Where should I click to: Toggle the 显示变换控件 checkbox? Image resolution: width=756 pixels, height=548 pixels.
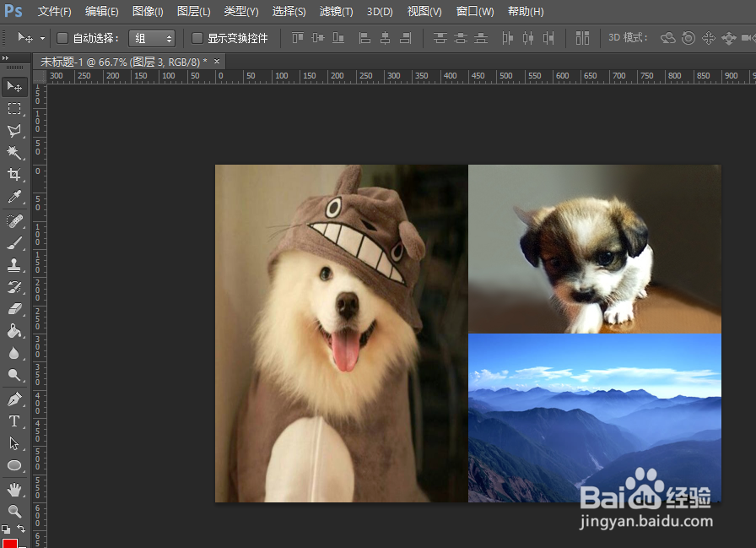click(x=197, y=38)
